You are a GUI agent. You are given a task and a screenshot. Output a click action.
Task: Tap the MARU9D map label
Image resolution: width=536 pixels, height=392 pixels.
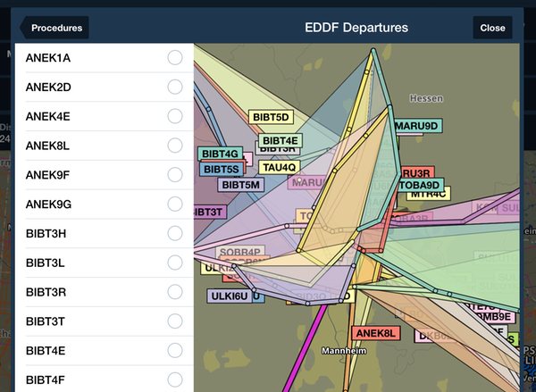pyautogui.click(x=417, y=126)
